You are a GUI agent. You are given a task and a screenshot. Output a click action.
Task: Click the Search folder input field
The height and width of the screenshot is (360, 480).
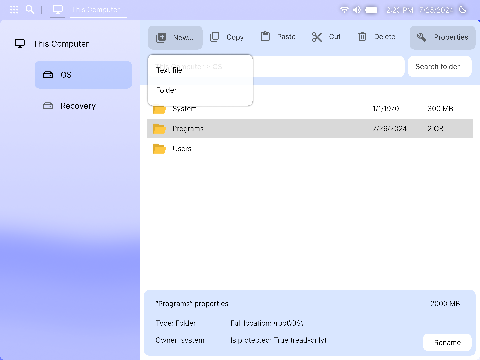[440, 67]
